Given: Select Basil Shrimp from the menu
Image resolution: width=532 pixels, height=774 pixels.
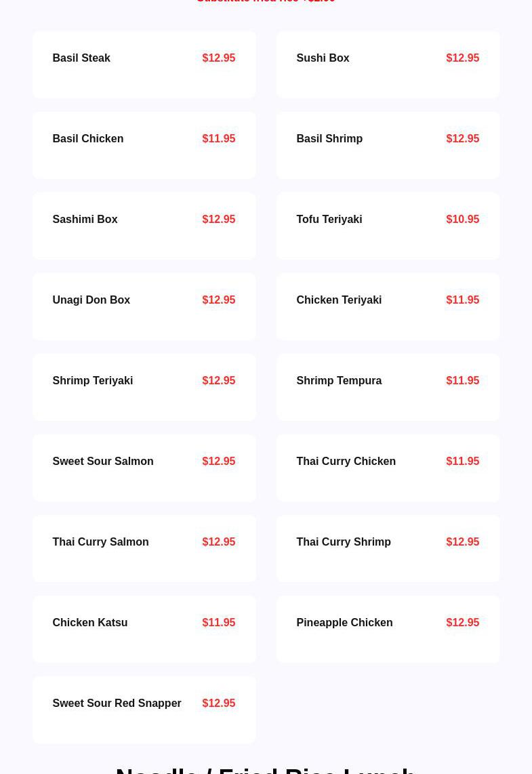Looking at the screenshot, I should (388, 145).
